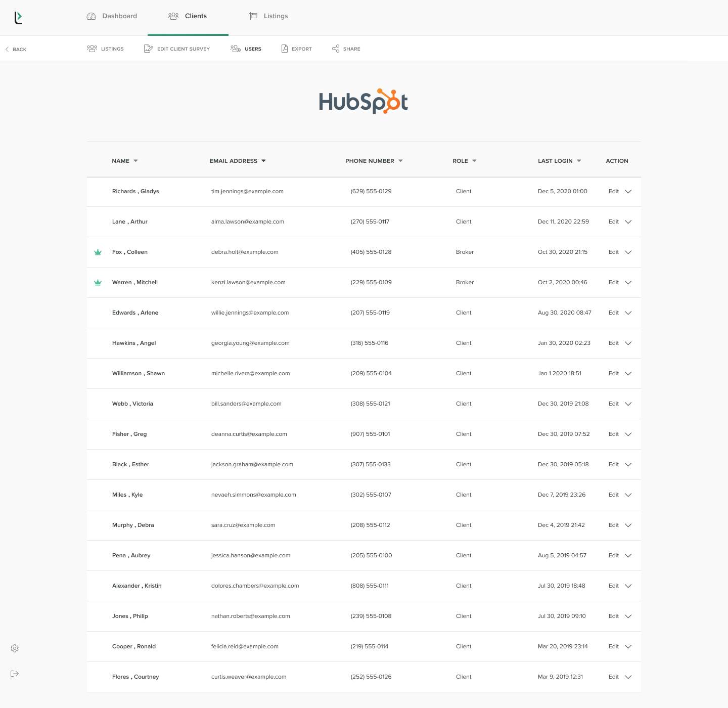Screen dimensions: 728x708
Task: Click email alma.lawson@example.com
Action: click(x=248, y=222)
